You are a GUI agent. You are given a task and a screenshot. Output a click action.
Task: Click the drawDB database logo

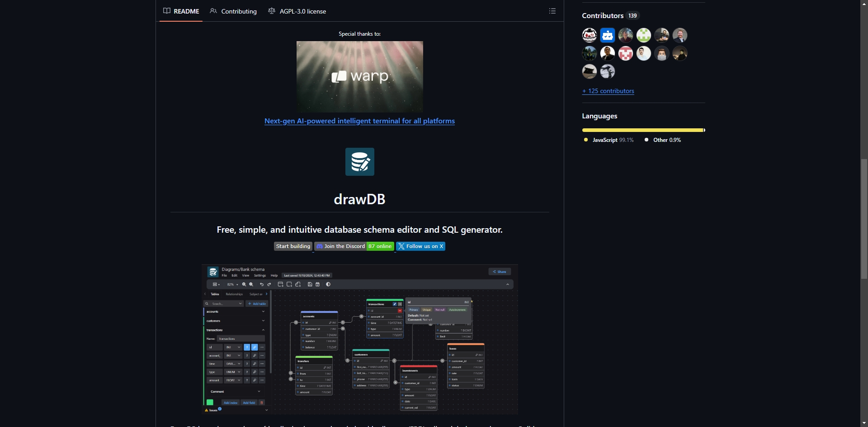pos(360,162)
